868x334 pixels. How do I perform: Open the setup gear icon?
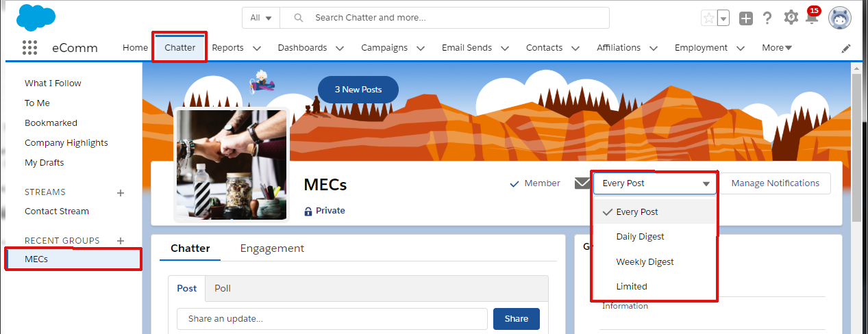click(x=791, y=18)
